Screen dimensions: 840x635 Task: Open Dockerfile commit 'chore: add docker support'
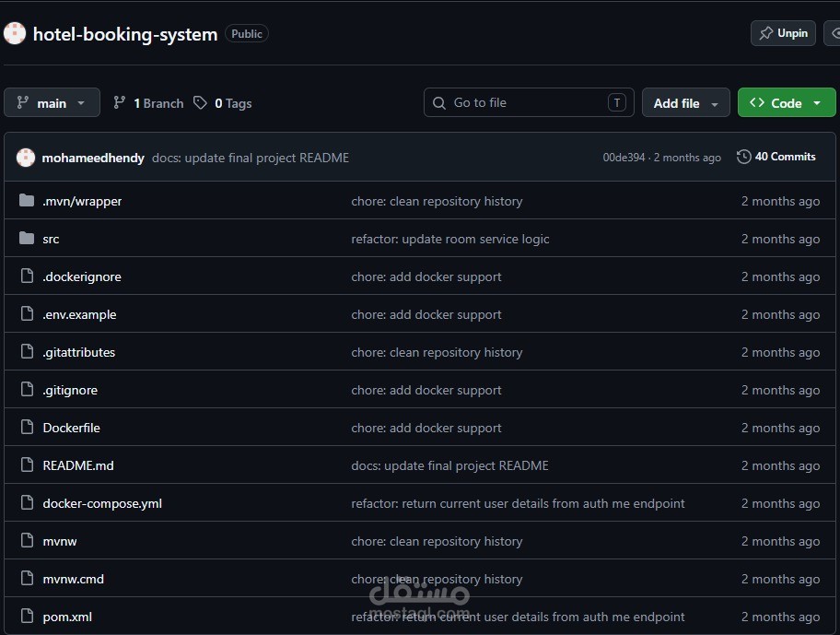pyautogui.click(x=426, y=428)
